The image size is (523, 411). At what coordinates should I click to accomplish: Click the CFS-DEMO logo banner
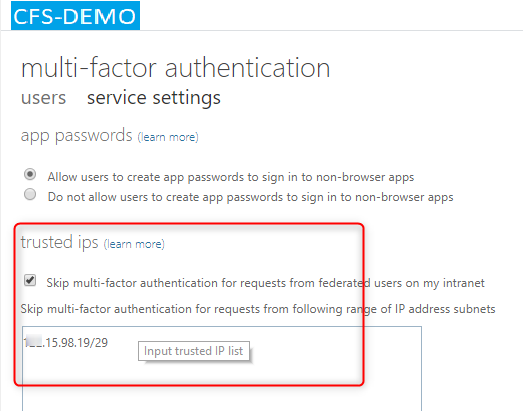click(x=75, y=16)
